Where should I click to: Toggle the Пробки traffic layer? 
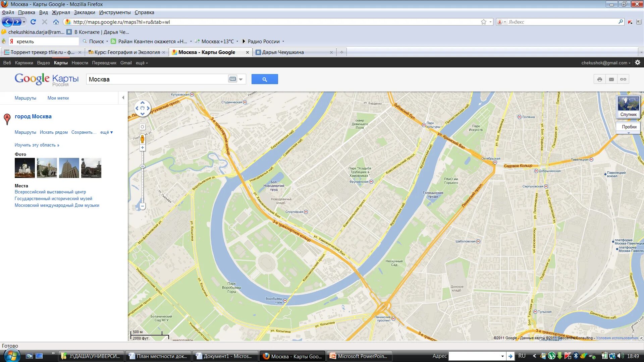pos(629,127)
